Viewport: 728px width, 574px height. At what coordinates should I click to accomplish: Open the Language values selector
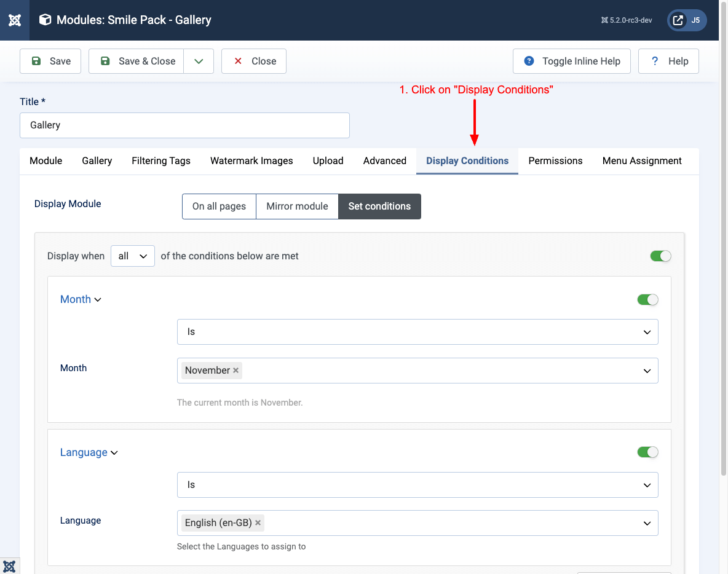[417, 523]
